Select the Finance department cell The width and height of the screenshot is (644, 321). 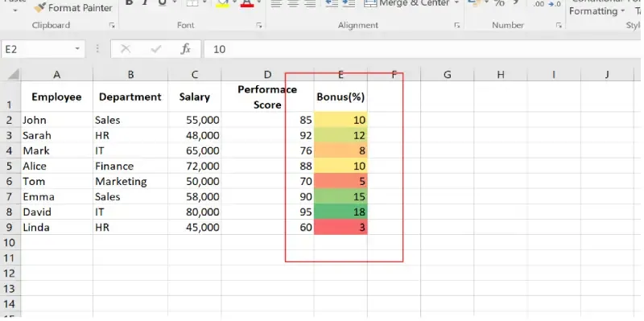130,167
